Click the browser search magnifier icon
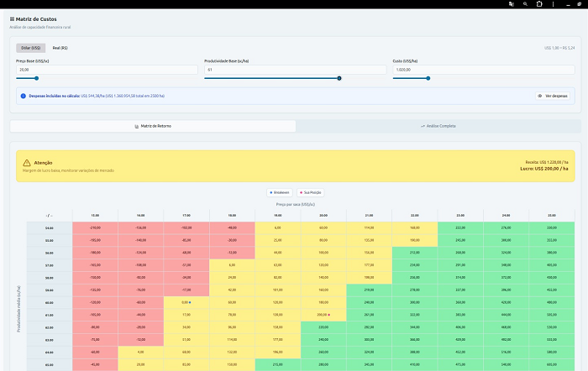The height and width of the screenshot is (371, 588). tap(524, 4)
